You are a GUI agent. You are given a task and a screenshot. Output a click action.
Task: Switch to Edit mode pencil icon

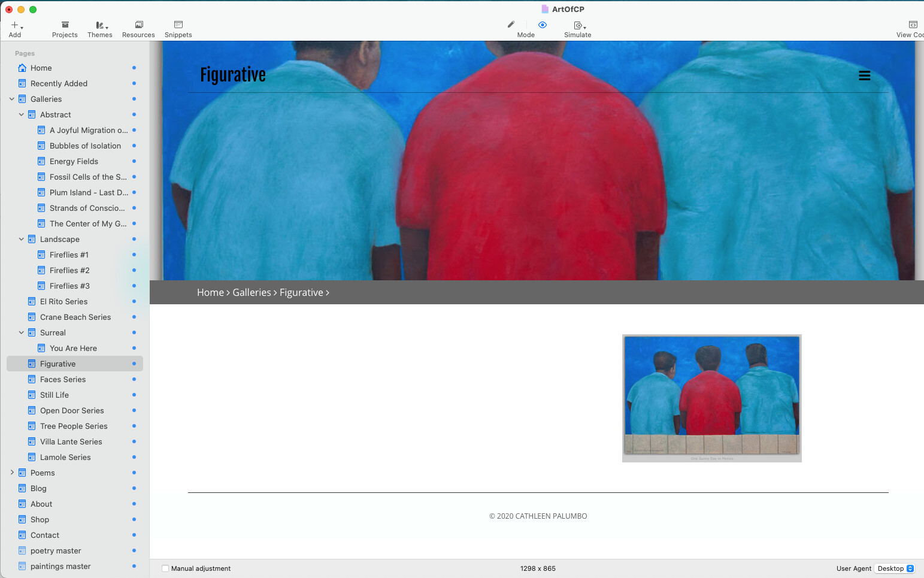pyautogui.click(x=511, y=25)
